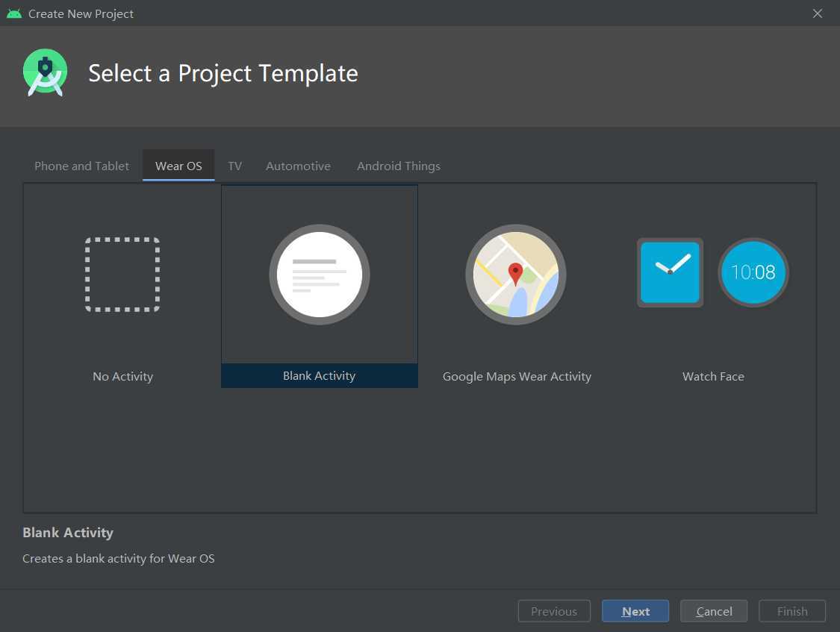840x632 pixels.
Task: Choose the Blank Activity round watch thumbnail
Action: coord(320,275)
